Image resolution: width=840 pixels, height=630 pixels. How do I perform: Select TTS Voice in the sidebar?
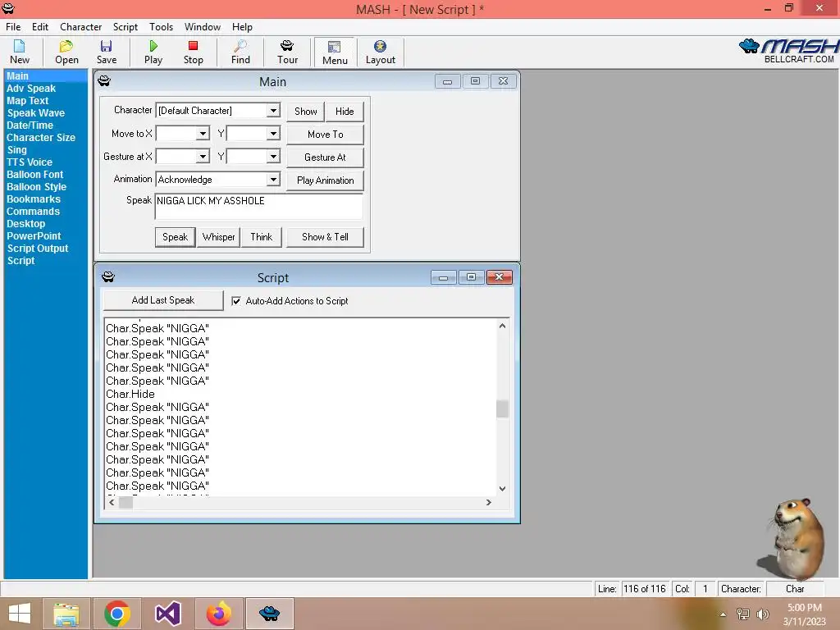[x=30, y=162]
